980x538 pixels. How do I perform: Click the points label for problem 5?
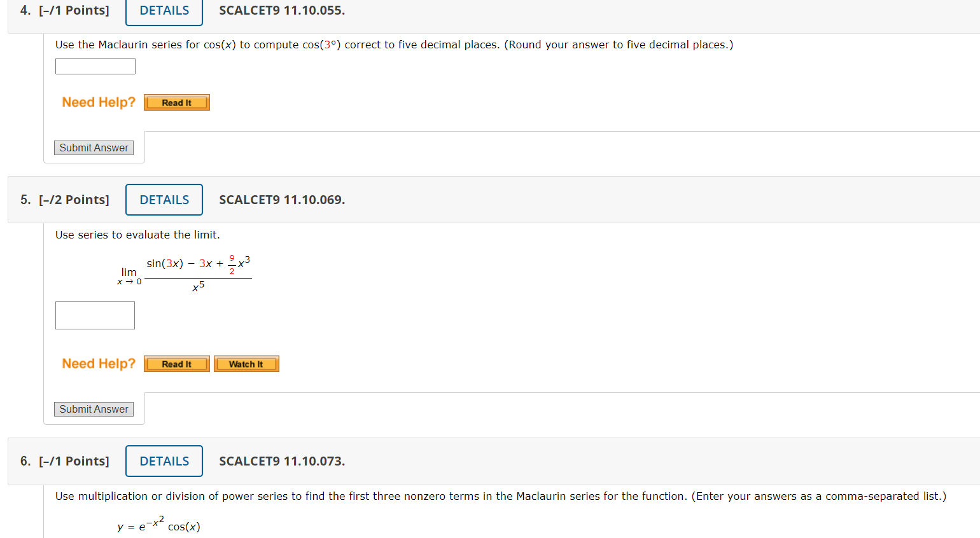pyautogui.click(x=74, y=200)
